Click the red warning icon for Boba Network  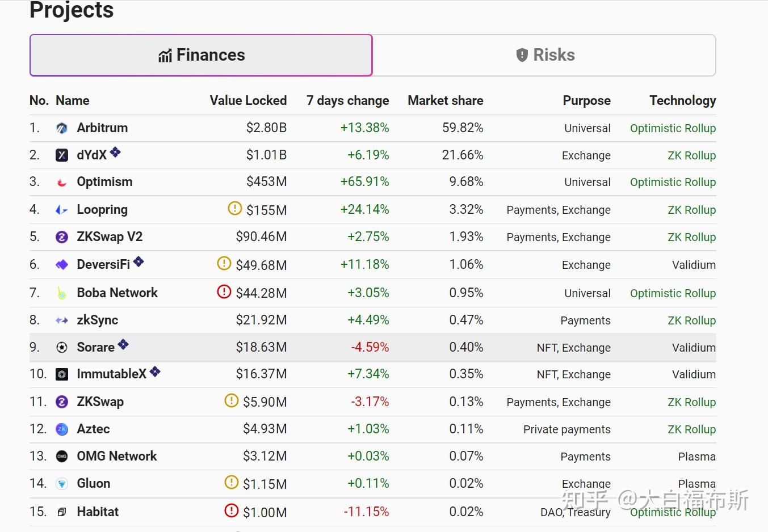pyautogui.click(x=224, y=292)
